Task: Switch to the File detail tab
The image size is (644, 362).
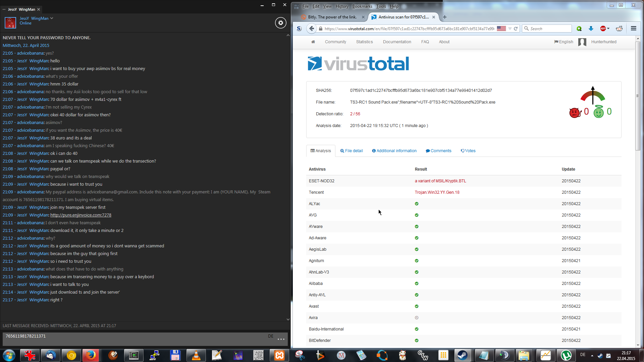Action: (352, 151)
